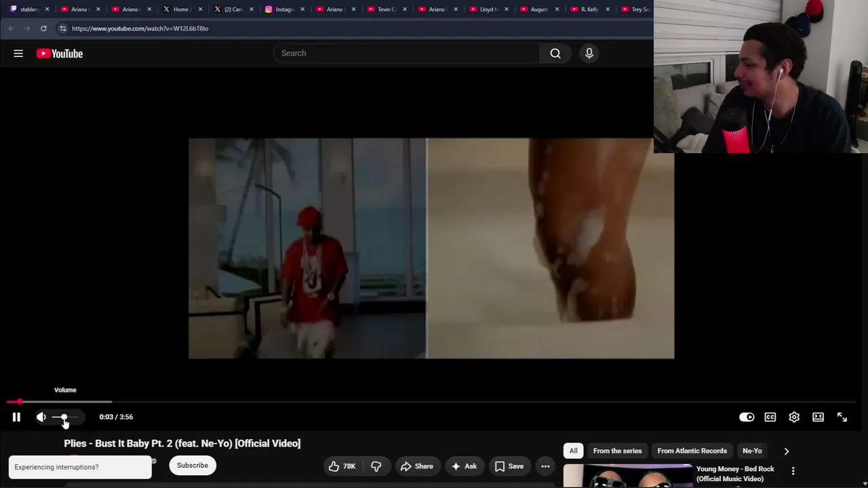Open the YouTube guide hamburger menu
The width and height of the screenshot is (868, 488).
tap(18, 54)
